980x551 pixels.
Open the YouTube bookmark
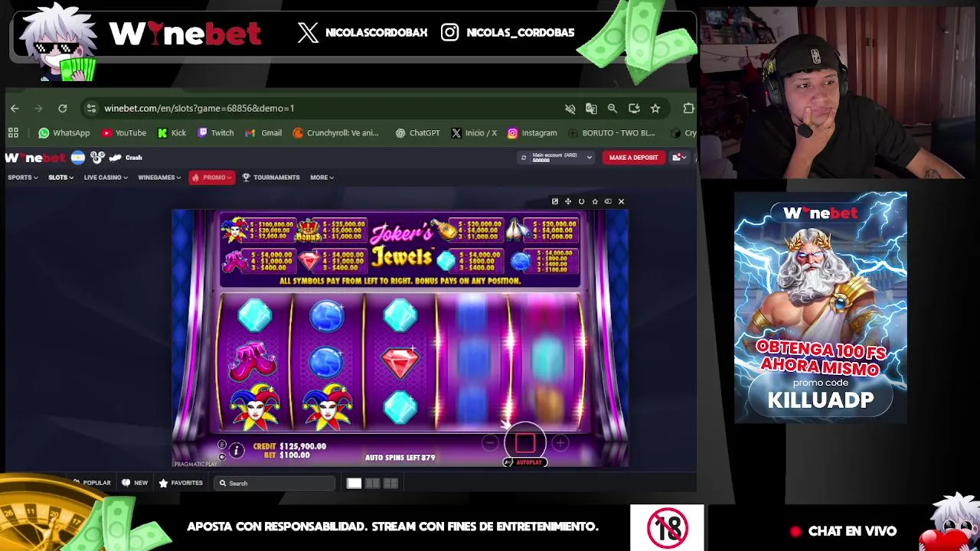pyautogui.click(x=124, y=133)
